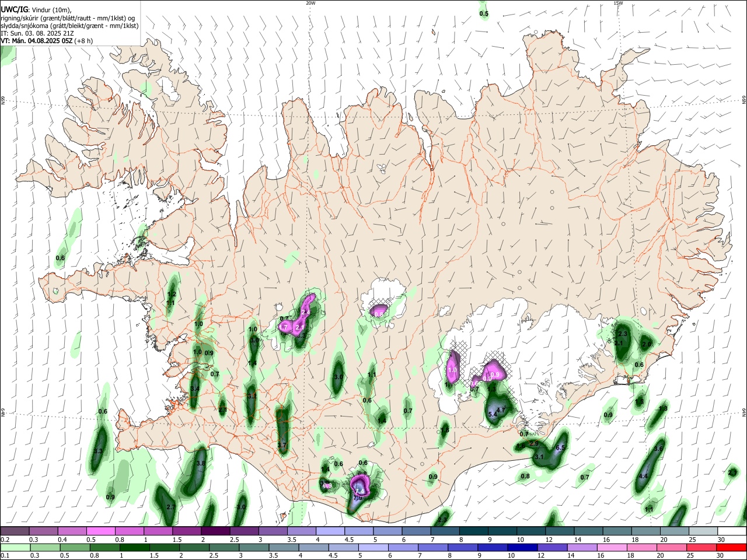This screenshot has width=747, height=560.
Task: Click the 5.4 precipitation value on the map
Action: pyautogui.click(x=493, y=414)
